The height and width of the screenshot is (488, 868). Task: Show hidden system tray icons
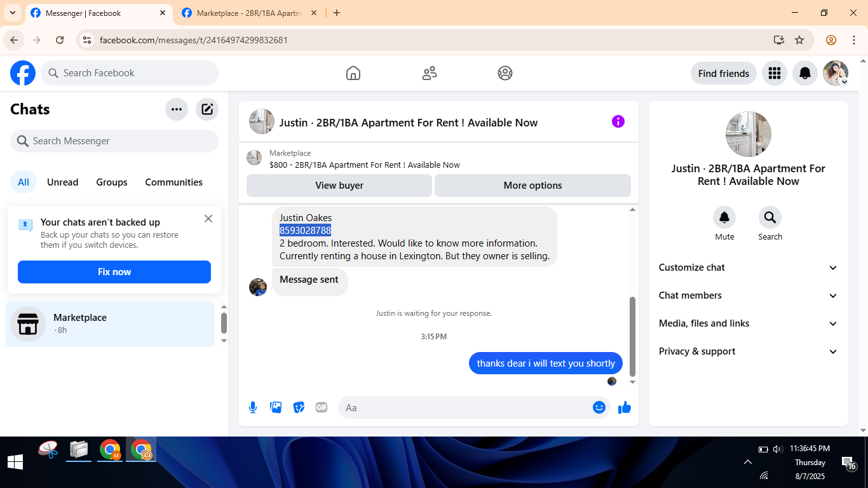747,462
